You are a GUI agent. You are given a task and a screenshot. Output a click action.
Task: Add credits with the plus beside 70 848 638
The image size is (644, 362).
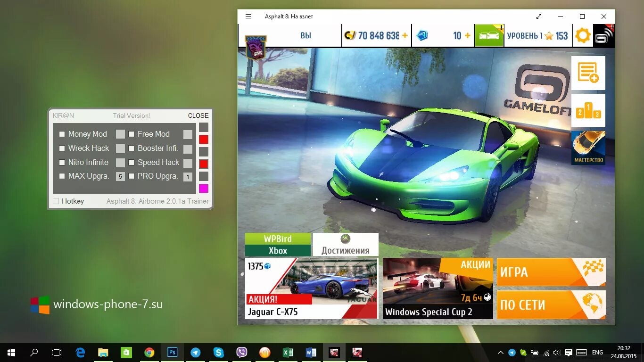[x=405, y=35]
